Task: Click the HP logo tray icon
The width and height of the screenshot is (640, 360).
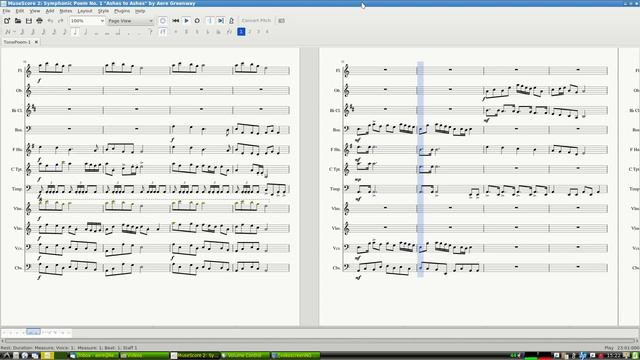Action: pos(583,356)
